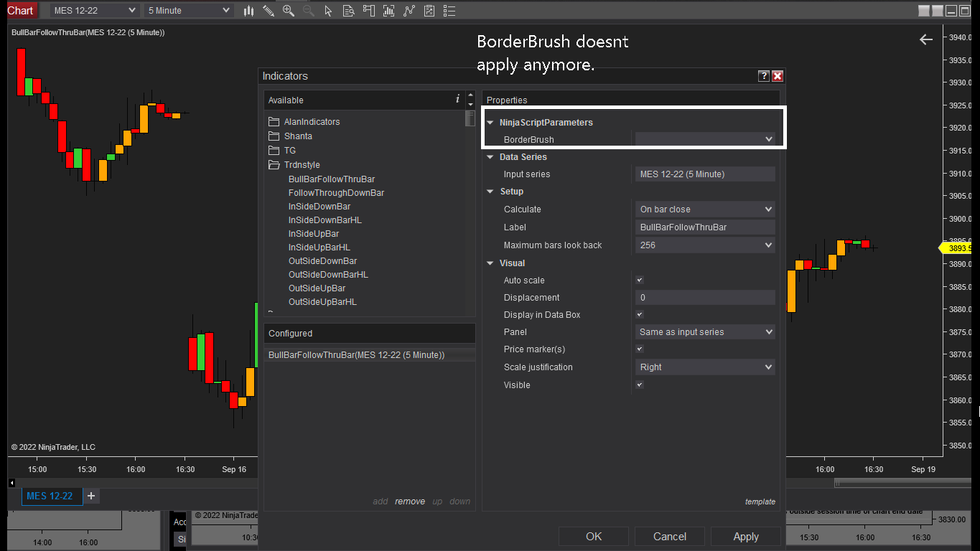Collapse the Visual section
The height and width of the screenshot is (551, 980).
click(x=491, y=263)
